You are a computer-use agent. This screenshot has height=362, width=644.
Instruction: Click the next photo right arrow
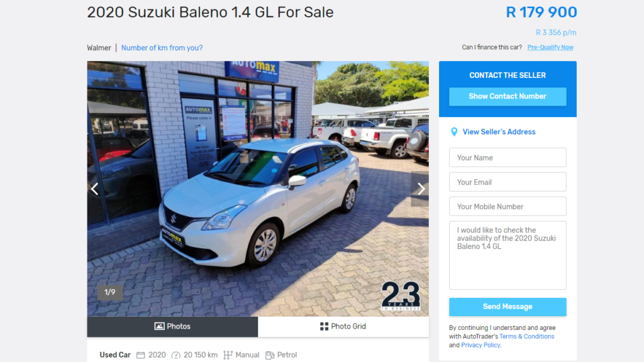tap(421, 189)
